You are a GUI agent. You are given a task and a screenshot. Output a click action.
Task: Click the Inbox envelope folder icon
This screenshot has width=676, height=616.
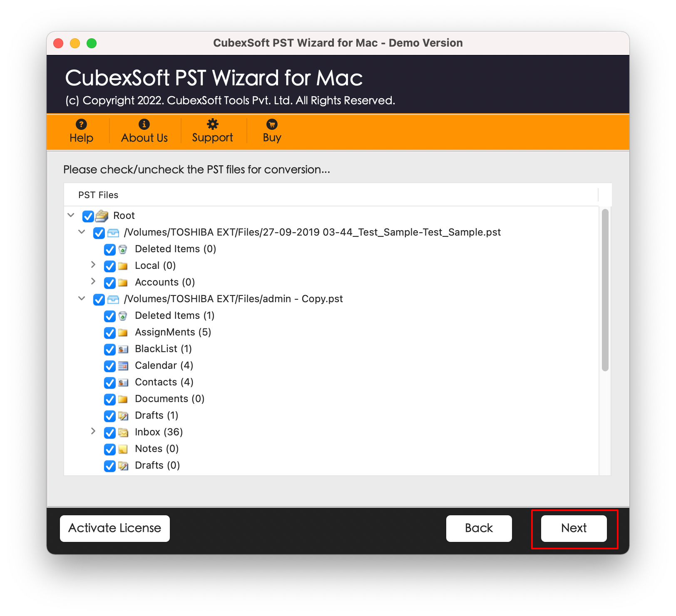point(123,432)
